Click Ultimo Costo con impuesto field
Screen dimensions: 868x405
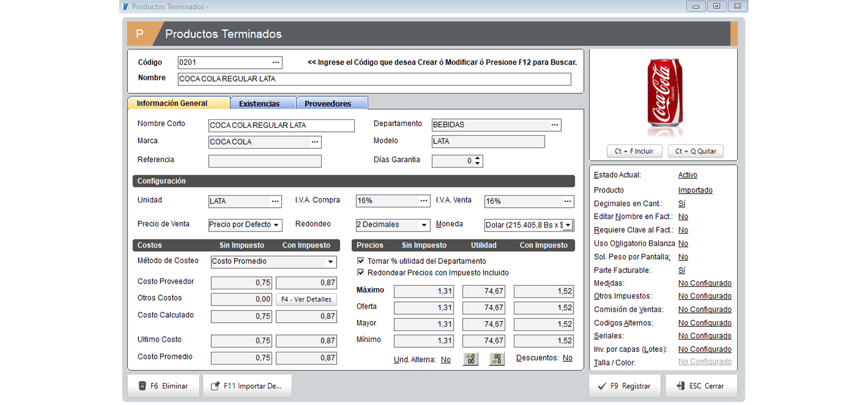[306, 341]
